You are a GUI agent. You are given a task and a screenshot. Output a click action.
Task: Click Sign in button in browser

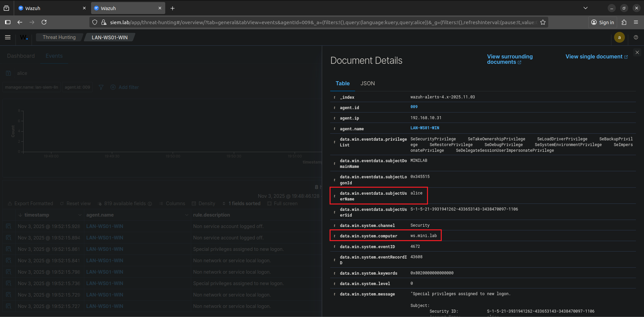603,22
